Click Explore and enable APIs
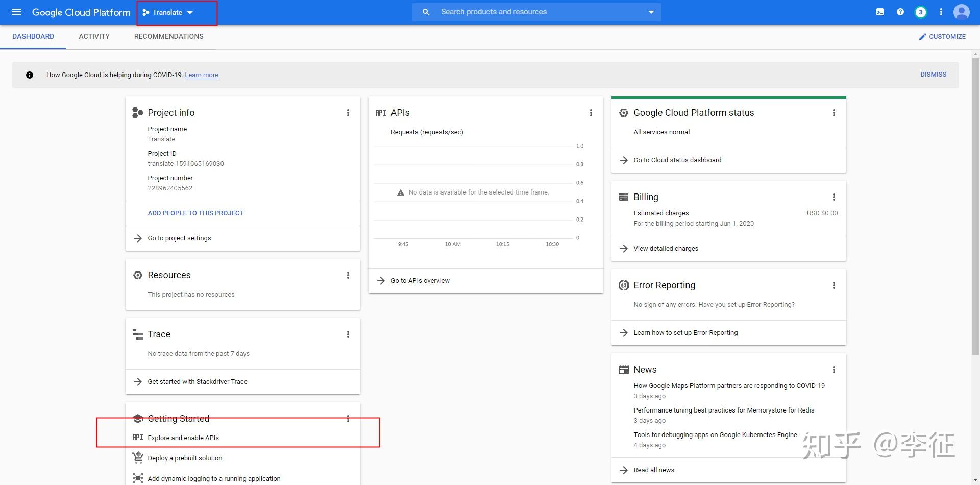Image resolution: width=980 pixels, height=485 pixels. point(183,438)
